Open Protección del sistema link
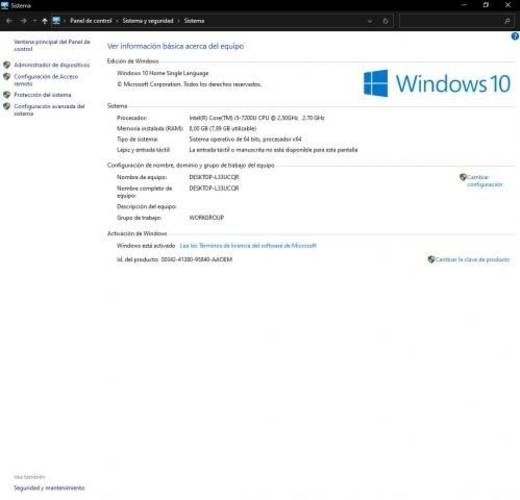 [42, 95]
